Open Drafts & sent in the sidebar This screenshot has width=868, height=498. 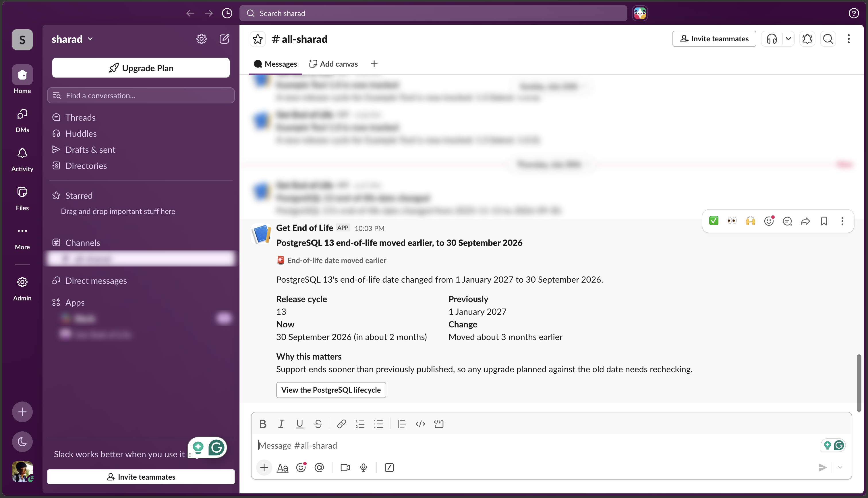click(141, 150)
